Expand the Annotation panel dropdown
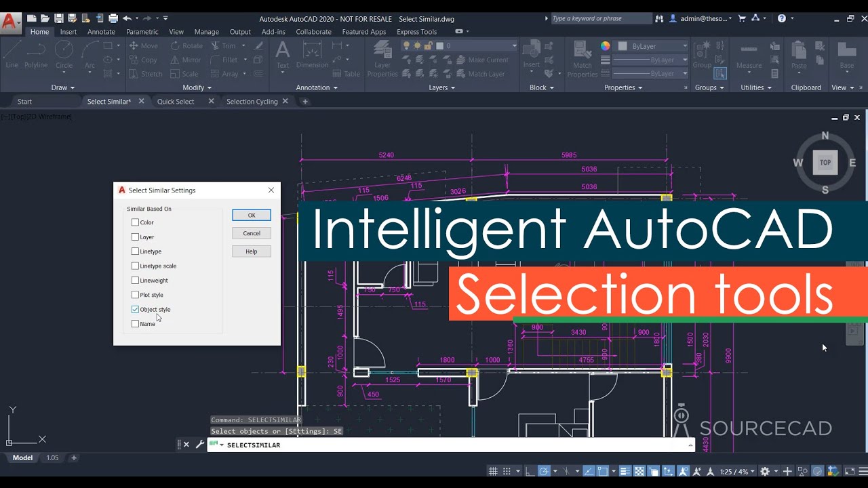868x488 pixels. 317,87
